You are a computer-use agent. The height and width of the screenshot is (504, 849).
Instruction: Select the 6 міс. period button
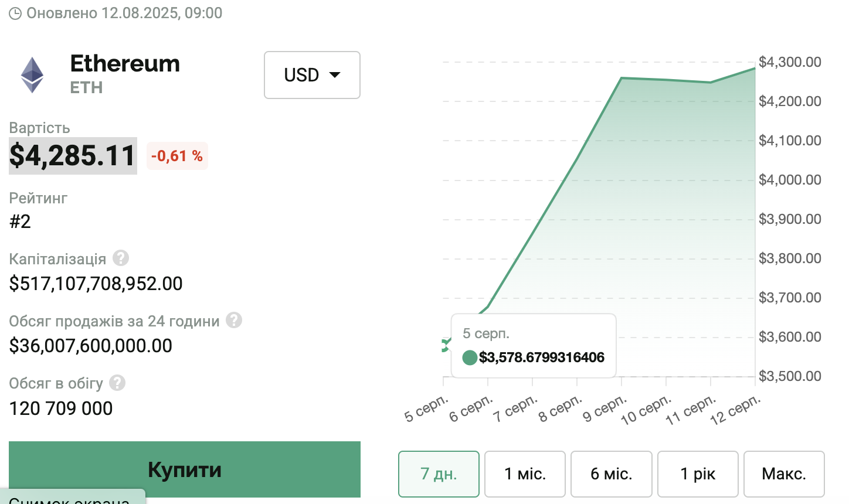pos(611,474)
